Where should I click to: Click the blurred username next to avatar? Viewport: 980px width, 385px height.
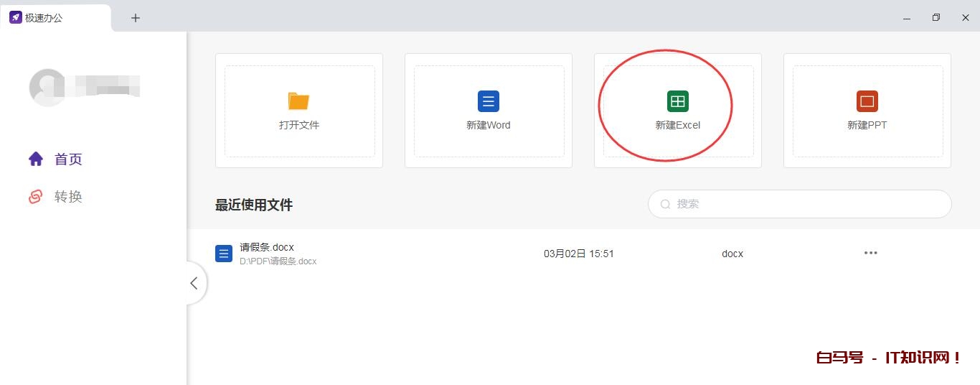106,85
